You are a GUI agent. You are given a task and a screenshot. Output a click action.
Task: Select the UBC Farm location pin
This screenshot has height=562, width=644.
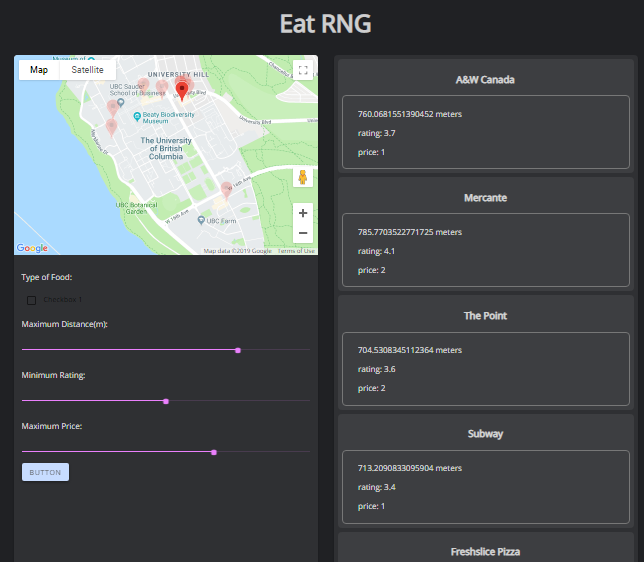click(x=201, y=221)
